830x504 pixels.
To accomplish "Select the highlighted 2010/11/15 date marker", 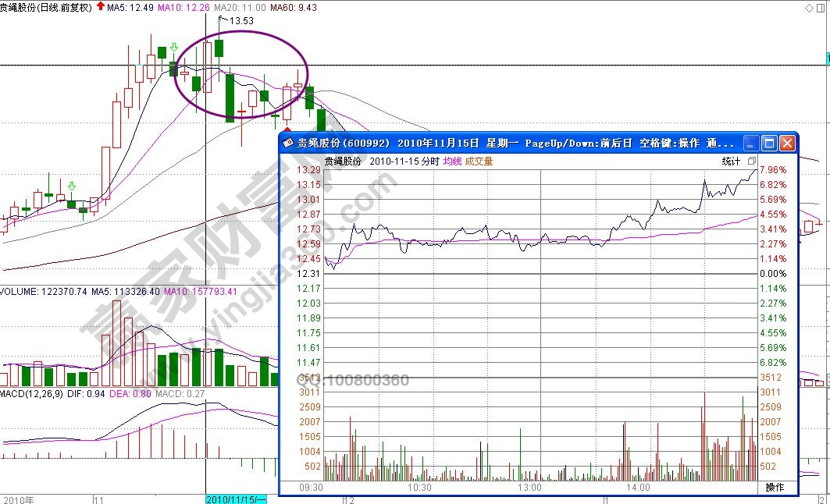I will point(236,499).
